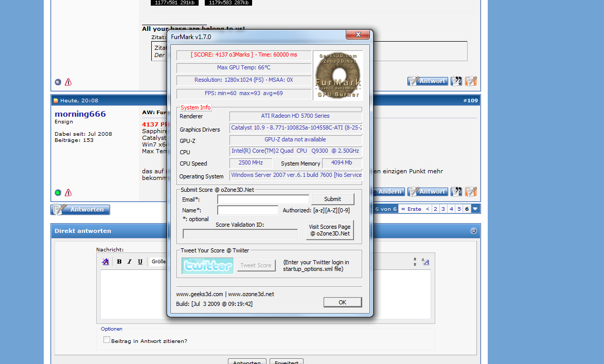Screen dimensions: 604x364
Task: Collapse the Direkt antworten panel
Action: point(473,231)
